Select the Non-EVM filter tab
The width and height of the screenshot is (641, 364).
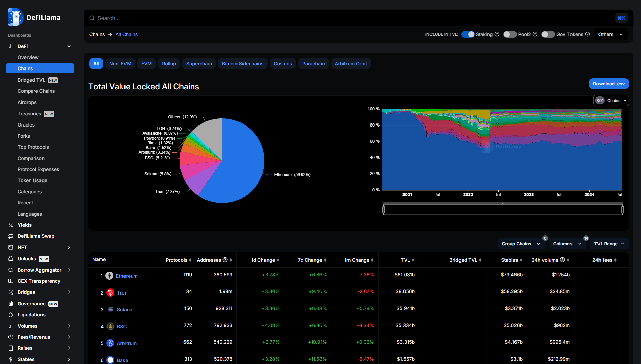(120, 64)
